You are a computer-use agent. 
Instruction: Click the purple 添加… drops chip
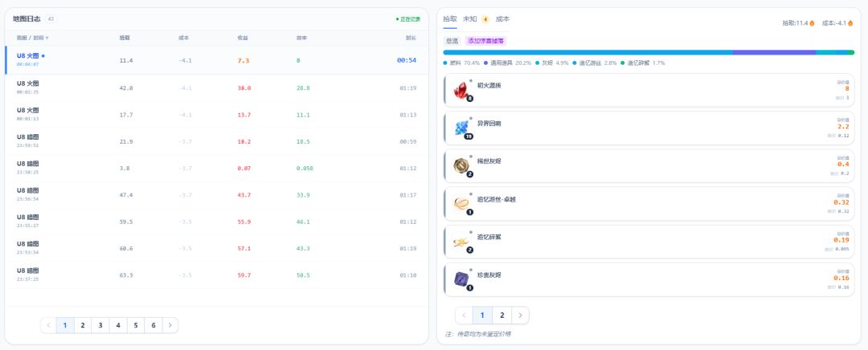pyautogui.click(x=486, y=41)
